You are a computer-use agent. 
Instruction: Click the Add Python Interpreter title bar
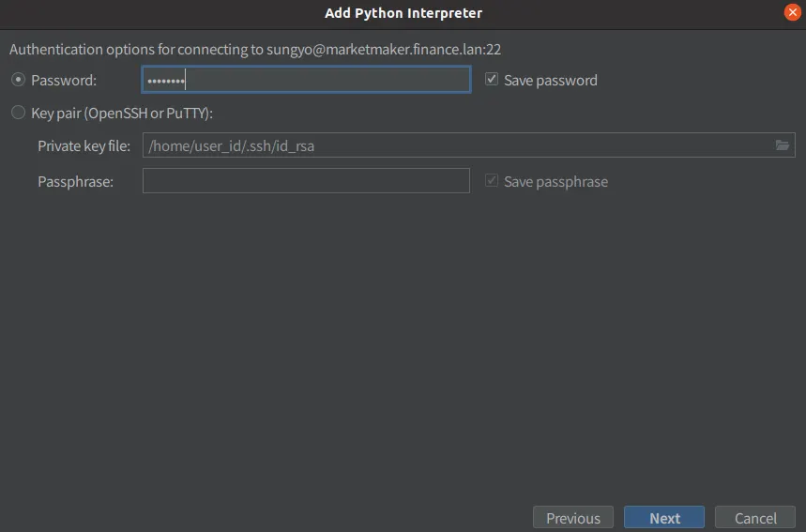click(403, 13)
